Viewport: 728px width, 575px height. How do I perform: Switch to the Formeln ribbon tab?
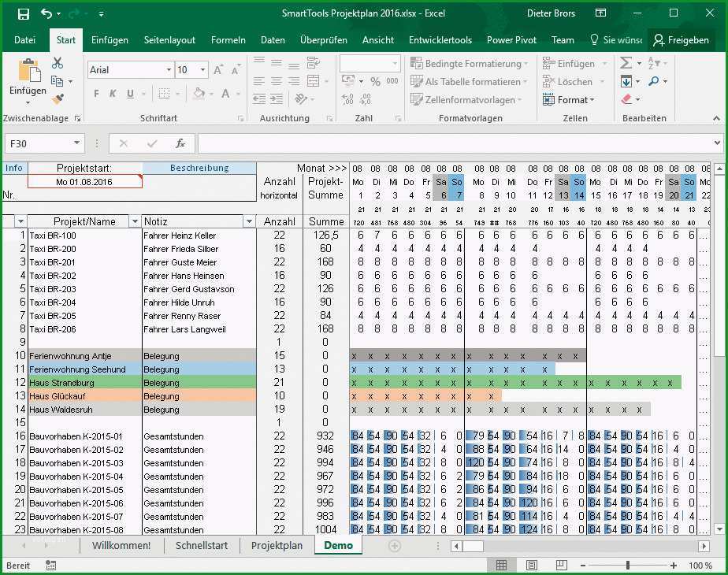pos(228,40)
